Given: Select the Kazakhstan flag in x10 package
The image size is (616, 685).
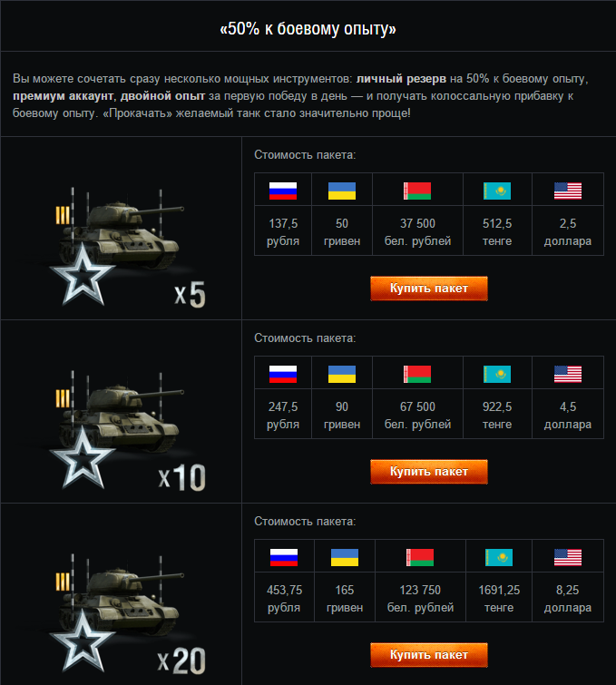Looking at the screenshot, I should pos(497,374).
